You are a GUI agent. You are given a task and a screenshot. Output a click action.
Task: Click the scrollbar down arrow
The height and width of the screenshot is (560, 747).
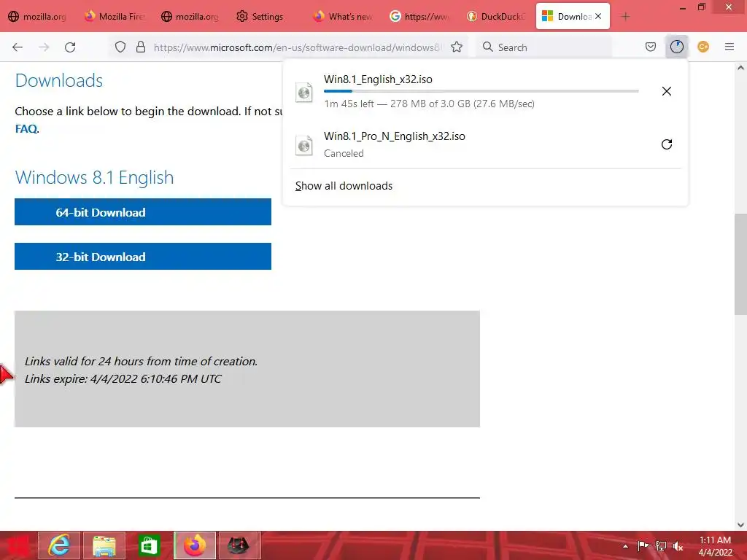pos(740,525)
